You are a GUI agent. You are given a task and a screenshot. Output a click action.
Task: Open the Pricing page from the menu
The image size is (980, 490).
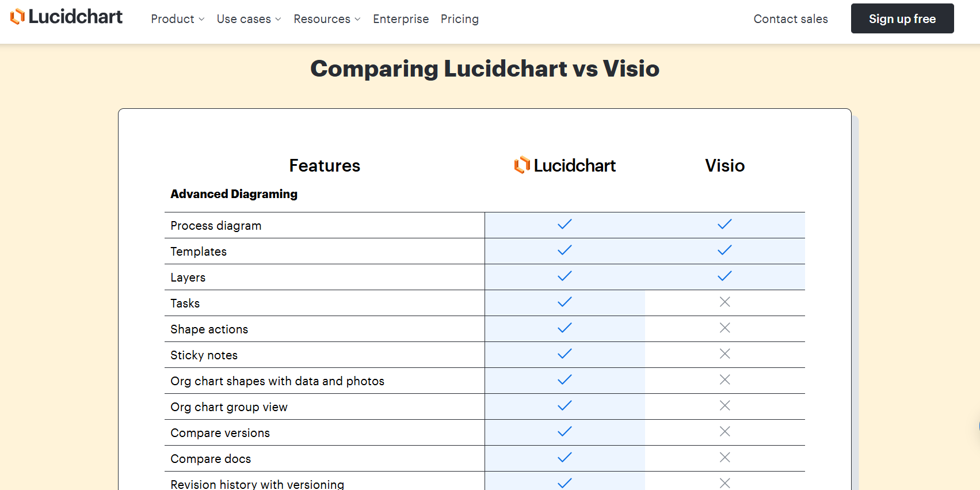coord(460,19)
